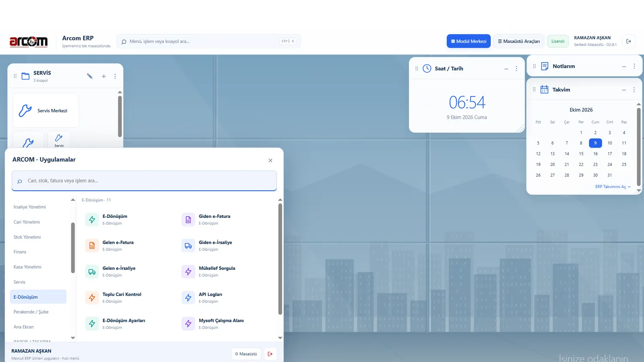Open Toplu Cari Kontrol icon
Screen dimensions: 644x362
[x=92, y=298]
